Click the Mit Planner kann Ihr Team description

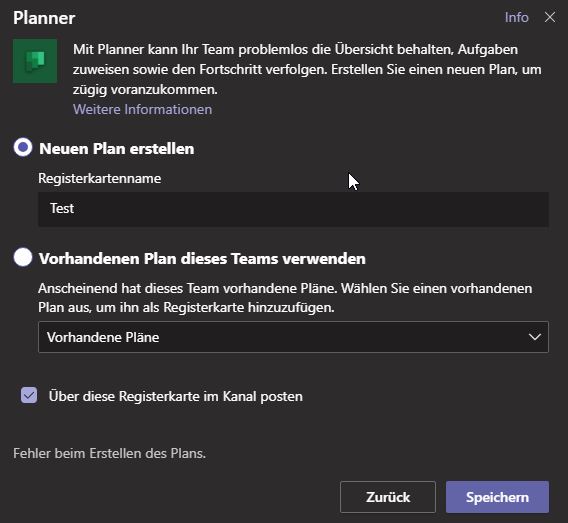[307, 69]
